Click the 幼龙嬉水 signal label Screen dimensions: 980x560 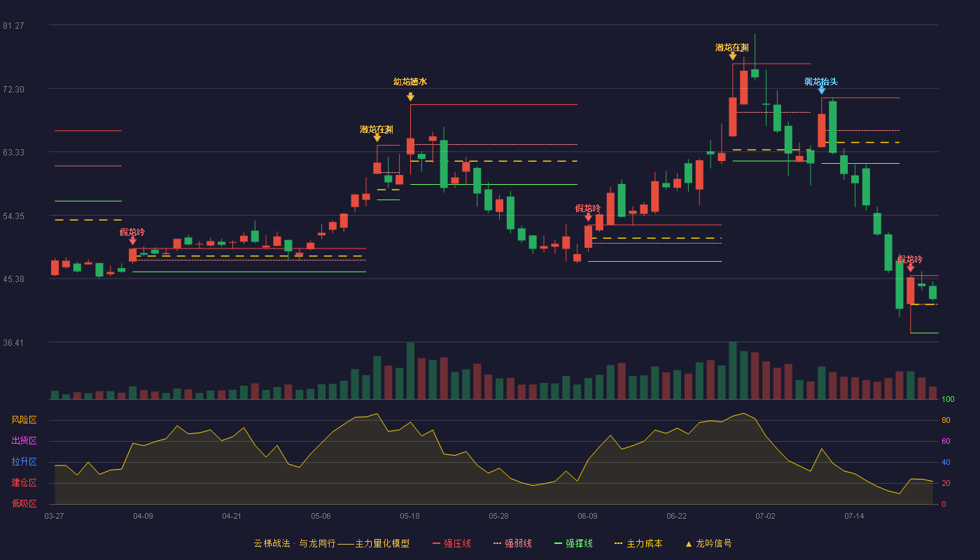[x=410, y=82]
